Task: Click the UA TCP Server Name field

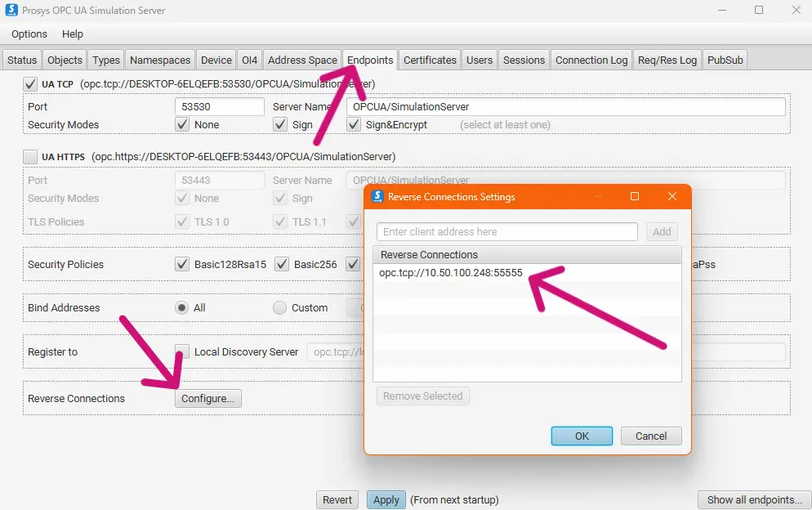Action: tap(565, 107)
